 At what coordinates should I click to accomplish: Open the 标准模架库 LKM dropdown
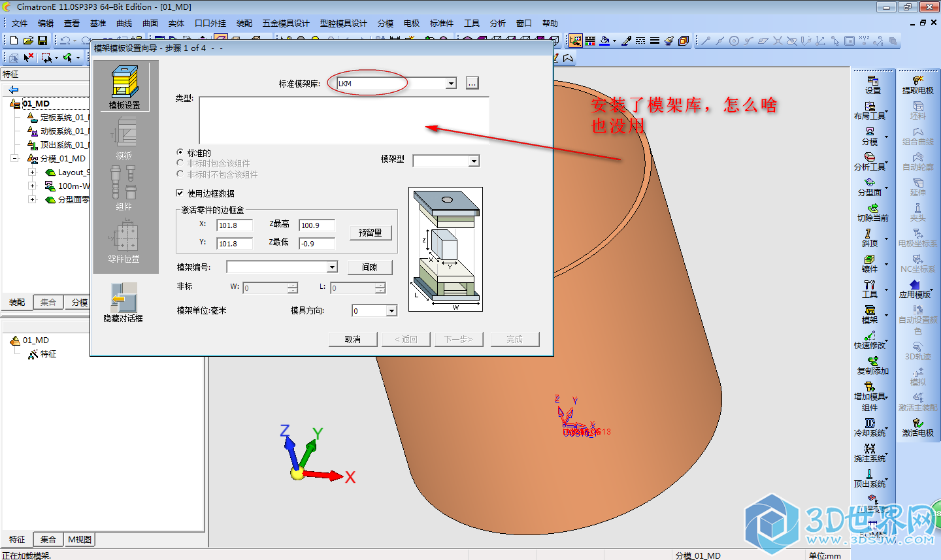[x=451, y=84]
